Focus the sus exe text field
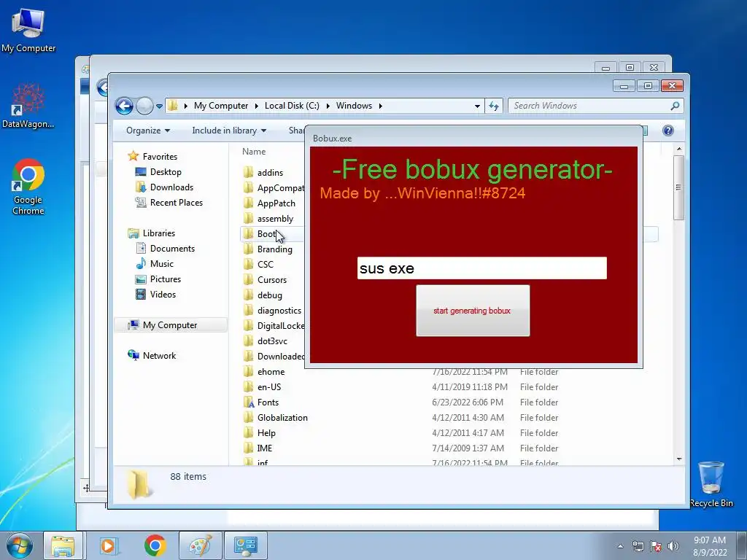This screenshot has width=747, height=560. pos(481,268)
